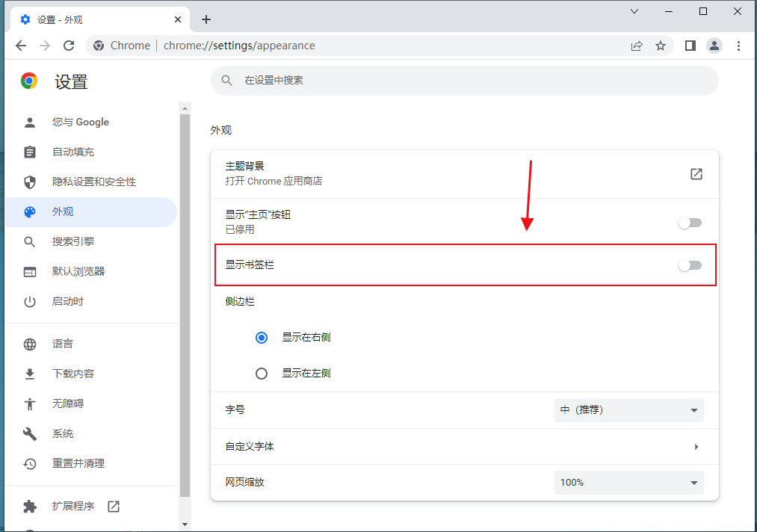757x532 pixels.
Task: Click the 下载内容 label
Action: click(73, 374)
